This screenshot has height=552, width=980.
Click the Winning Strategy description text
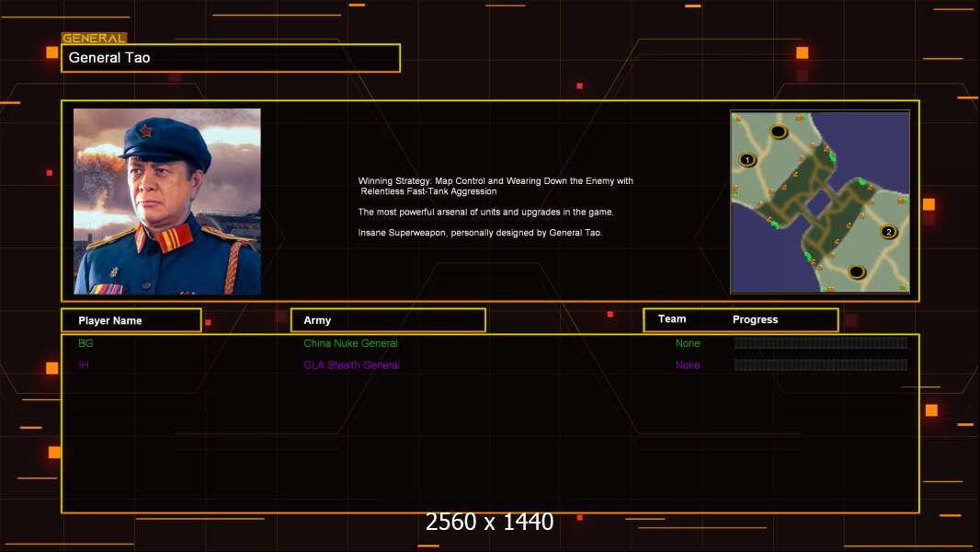(496, 186)
